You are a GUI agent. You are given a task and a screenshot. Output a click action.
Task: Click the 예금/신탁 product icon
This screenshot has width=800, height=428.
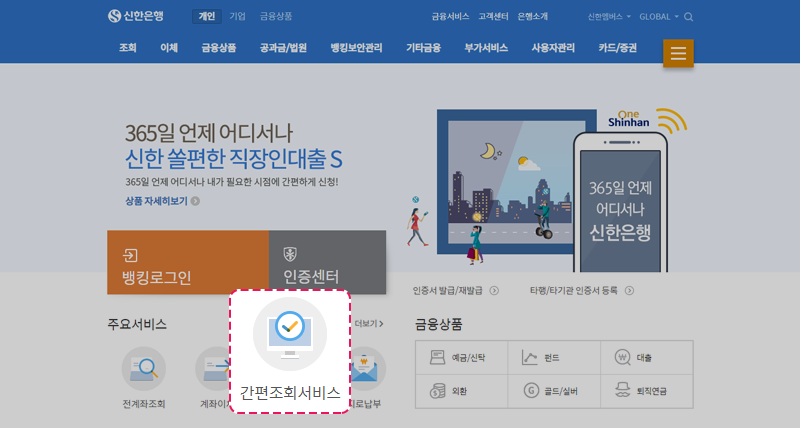point(437,358)
